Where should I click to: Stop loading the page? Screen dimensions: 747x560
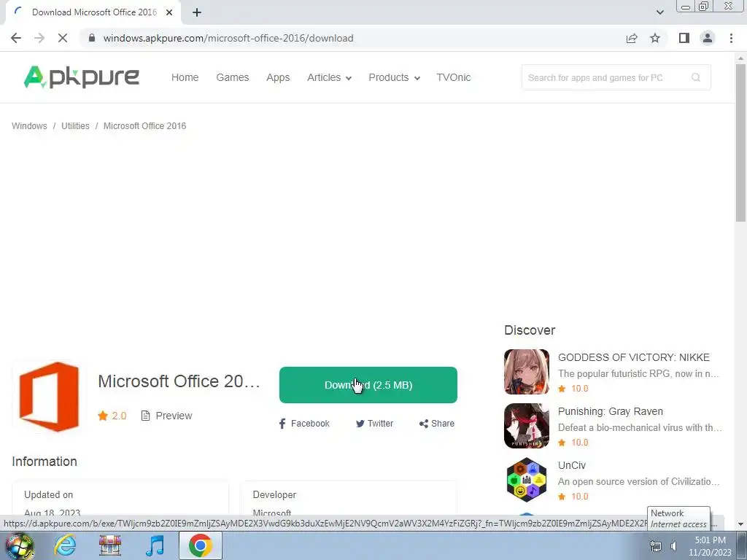[63, 38]
